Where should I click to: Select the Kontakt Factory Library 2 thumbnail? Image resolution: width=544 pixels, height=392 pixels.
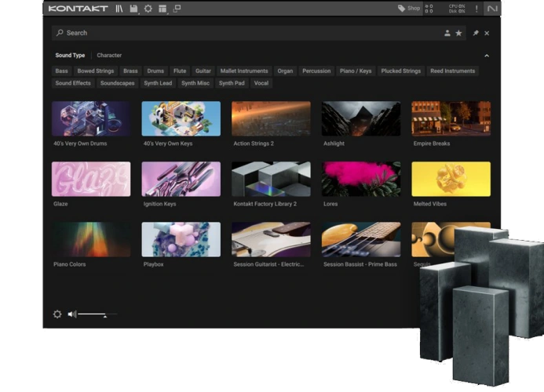(271, 179)
